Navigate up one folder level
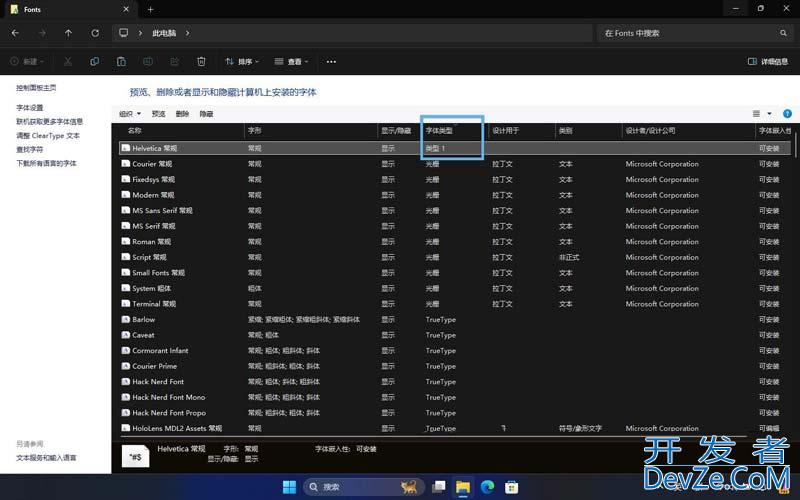Image resolution: width=800 pixels, height=500 pixels. 68,33
